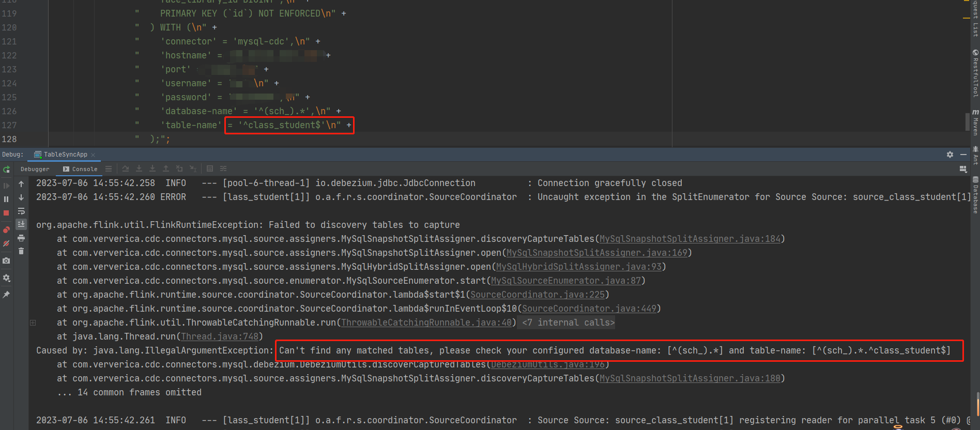Open the Database tool window
The width and height of the screenshot is (980, 430).
975,195
